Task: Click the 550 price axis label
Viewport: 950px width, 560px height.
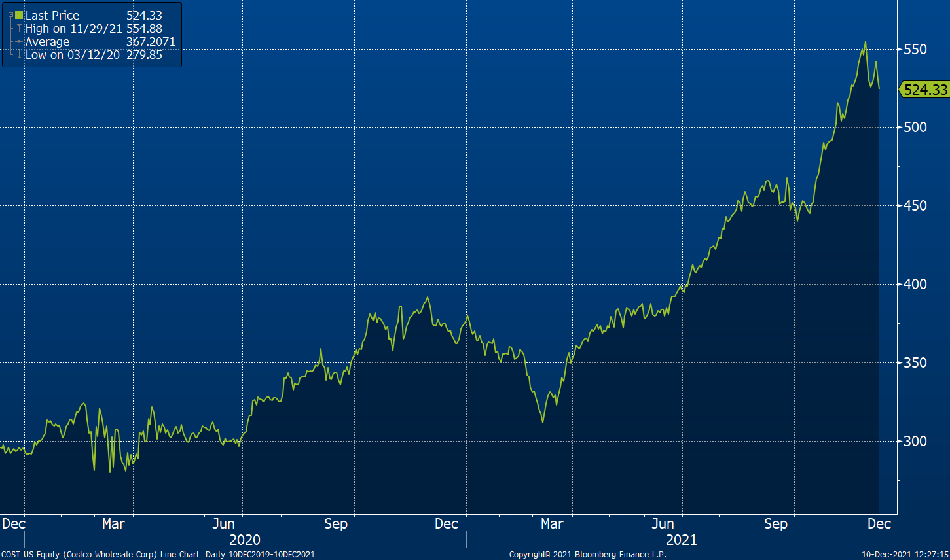Action: click(x=915, y=50)
